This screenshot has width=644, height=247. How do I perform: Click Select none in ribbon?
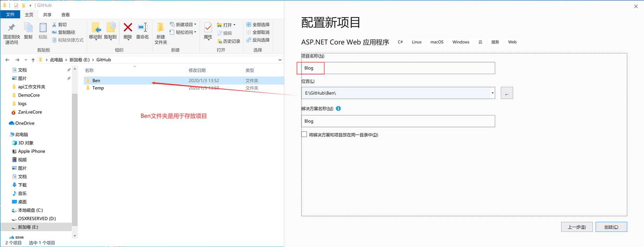coord(258,32)
